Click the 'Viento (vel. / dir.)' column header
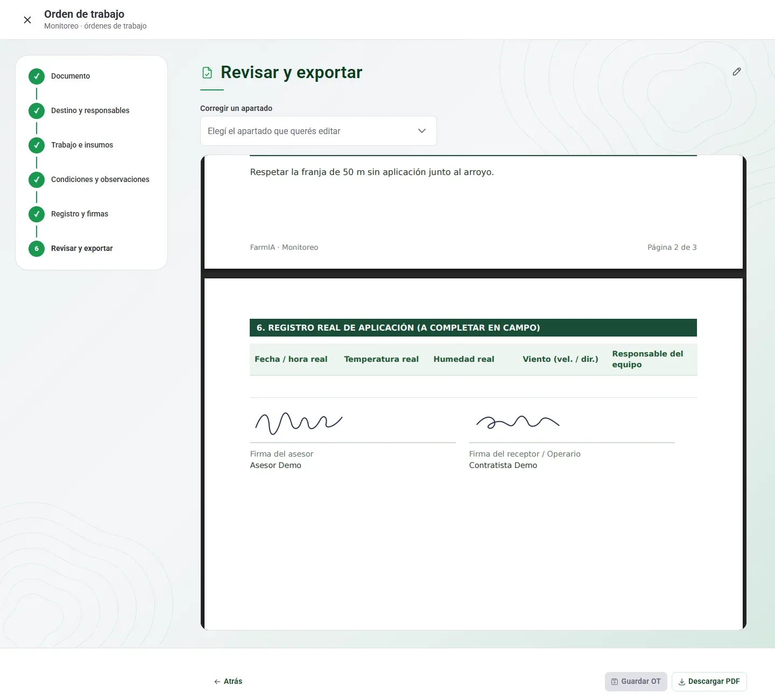The height and width of the screenshot is (700, 775). [560, 359]
